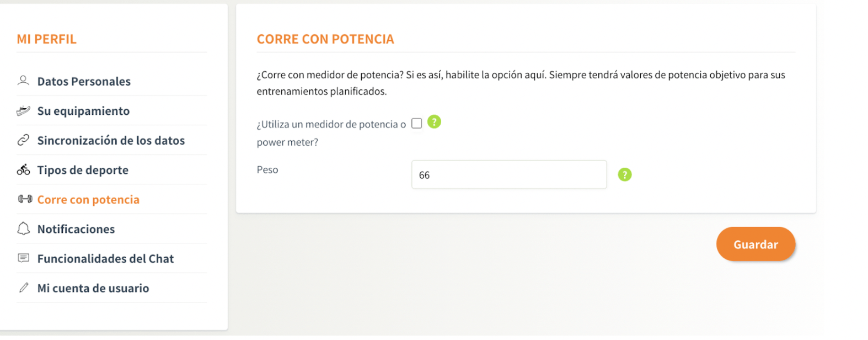868x340 pixels.
Task: Select Sincronización de los datos text link
Action: [111, 141]
